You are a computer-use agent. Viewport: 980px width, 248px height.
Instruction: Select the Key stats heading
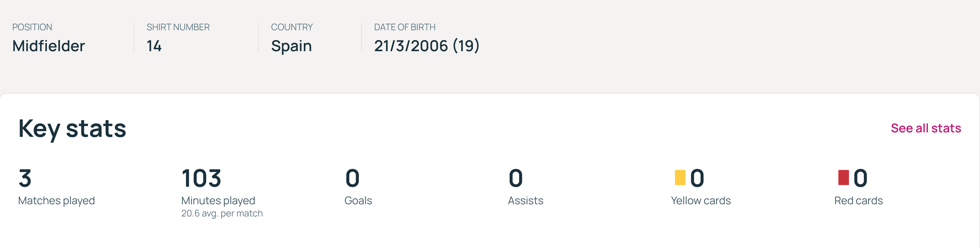tap(72, 129)
